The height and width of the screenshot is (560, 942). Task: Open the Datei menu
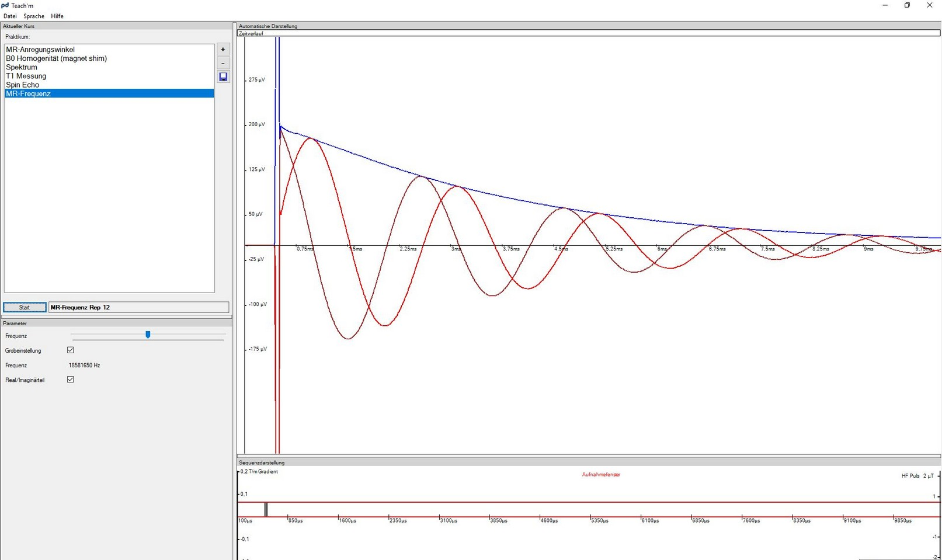point(10,16)
